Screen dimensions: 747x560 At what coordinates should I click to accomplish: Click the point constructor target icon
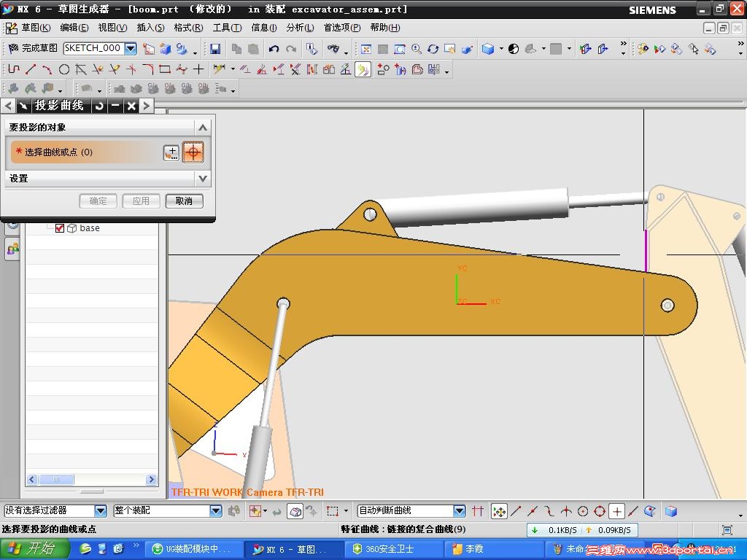(193, 152)
